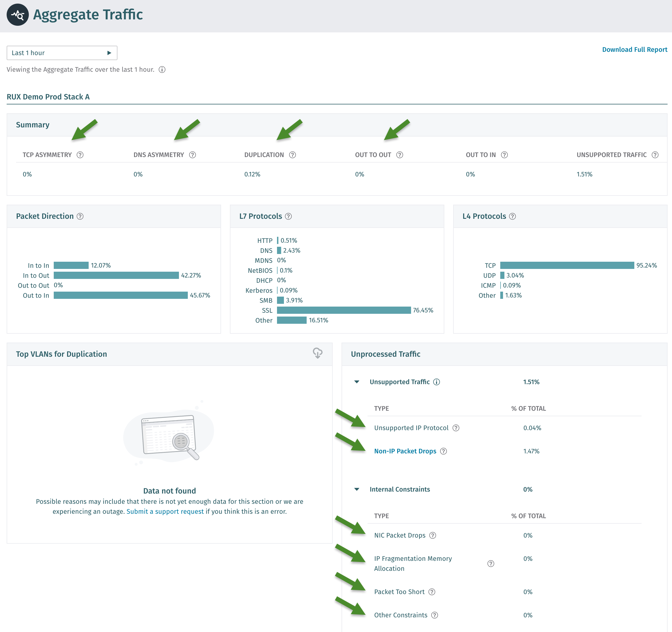Click the TCP bar in L4 Protocols
672x632 pixels.
click(x=567, y=265)
